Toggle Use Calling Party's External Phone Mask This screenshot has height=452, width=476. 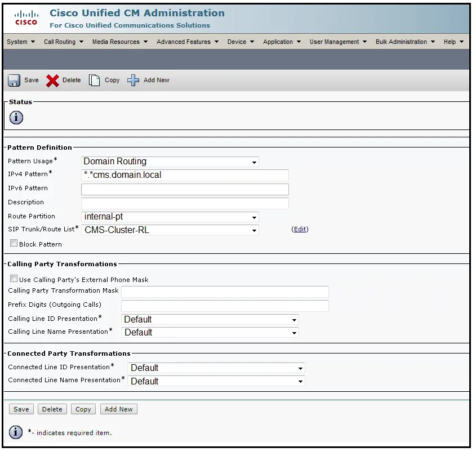tap(14, 279)
